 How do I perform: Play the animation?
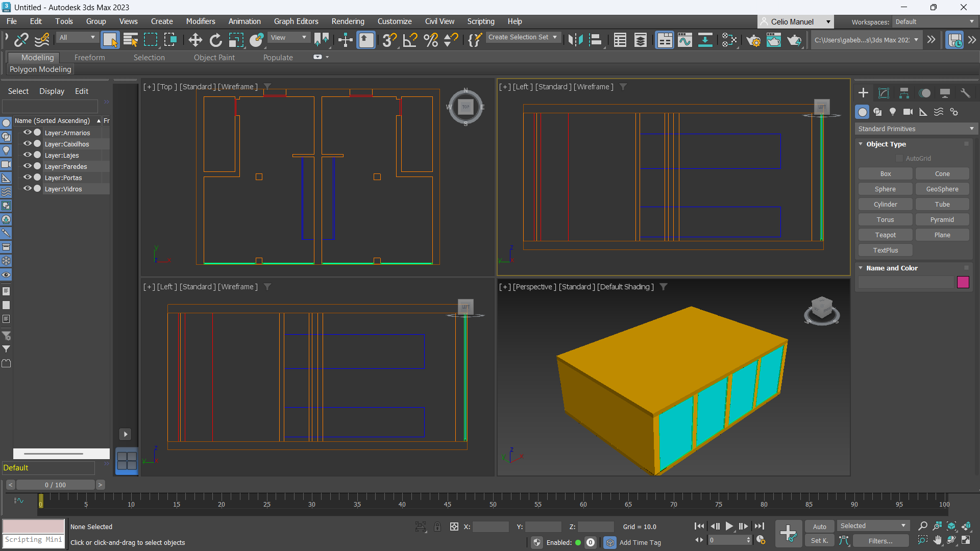point(729,526)
